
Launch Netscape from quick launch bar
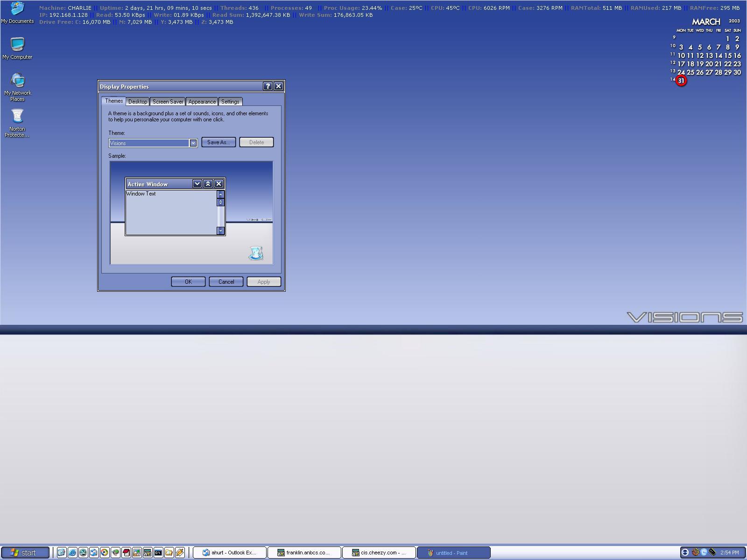pyautogui.click(x=83, y=553)
